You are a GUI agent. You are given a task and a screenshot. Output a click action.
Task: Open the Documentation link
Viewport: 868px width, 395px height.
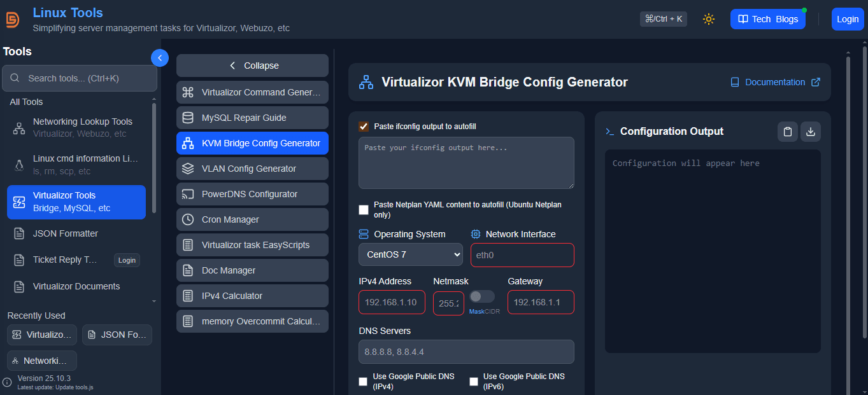[x=775, y=82]
